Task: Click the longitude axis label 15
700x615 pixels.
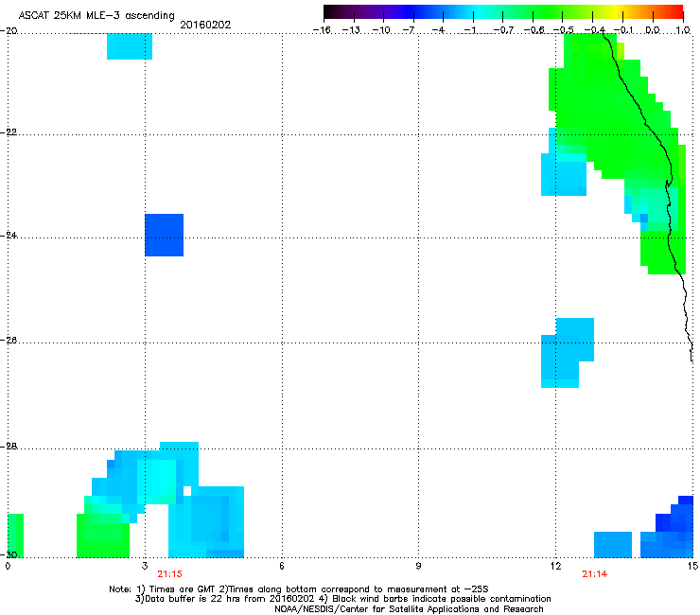Action: pos(692,566)
